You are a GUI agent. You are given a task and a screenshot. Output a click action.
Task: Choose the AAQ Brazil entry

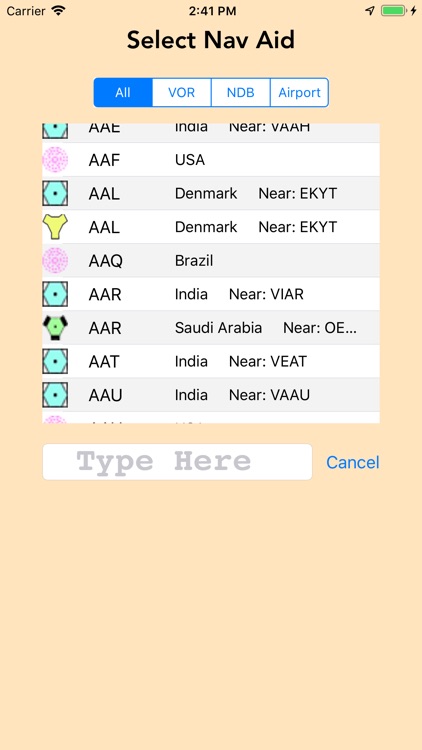tap(211, 261)
